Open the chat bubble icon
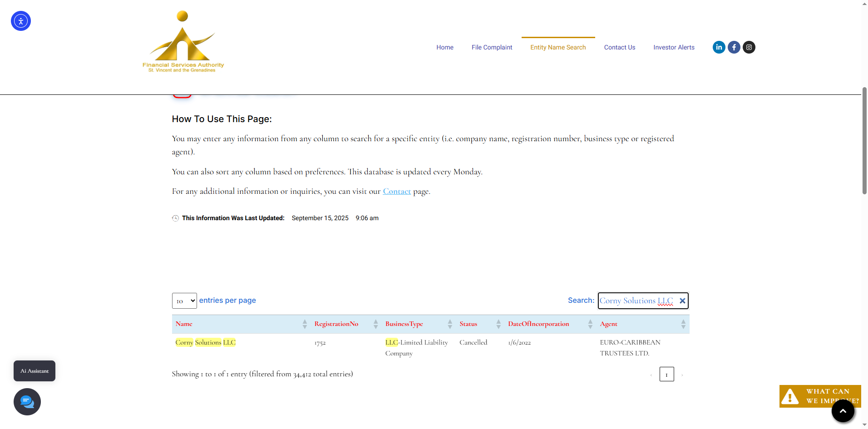Screen dimensions: 868x429 (27, 402)
